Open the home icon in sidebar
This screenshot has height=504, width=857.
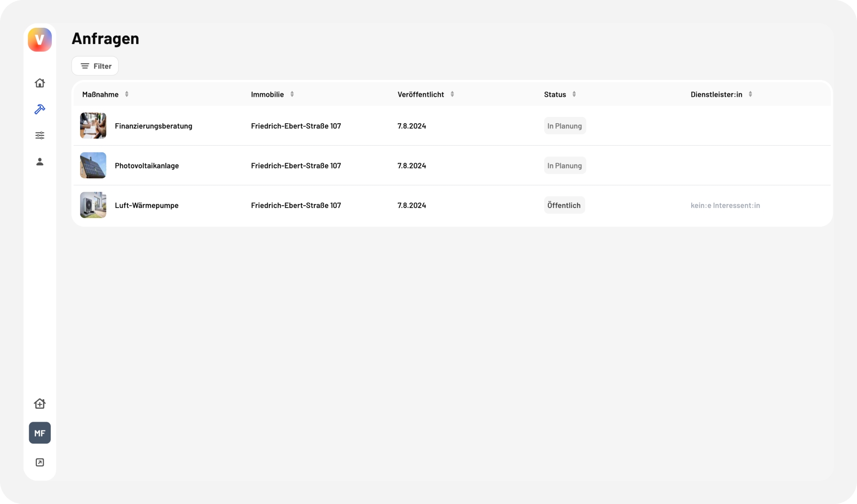(x=40, y=83)
